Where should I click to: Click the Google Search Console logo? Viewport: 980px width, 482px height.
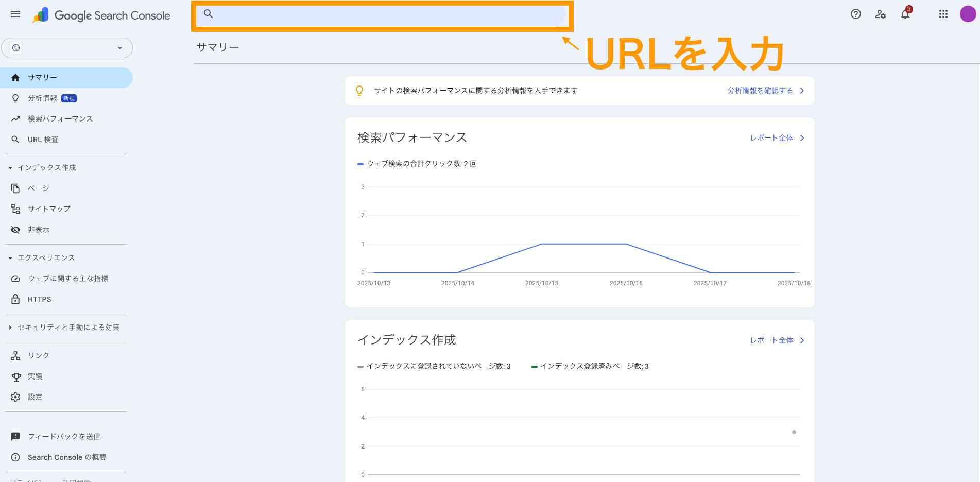(x=101, y=15)
